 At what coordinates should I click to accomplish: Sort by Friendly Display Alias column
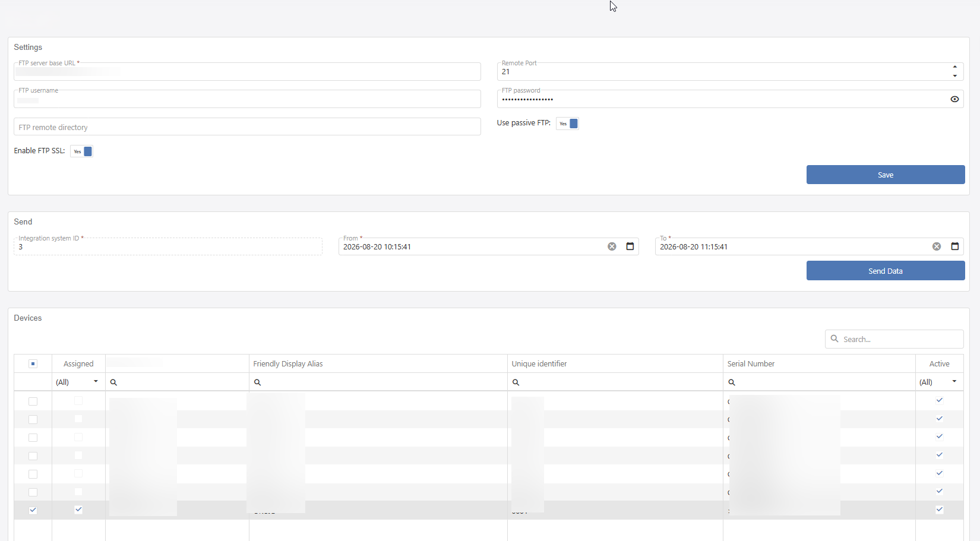pos(288,364)
